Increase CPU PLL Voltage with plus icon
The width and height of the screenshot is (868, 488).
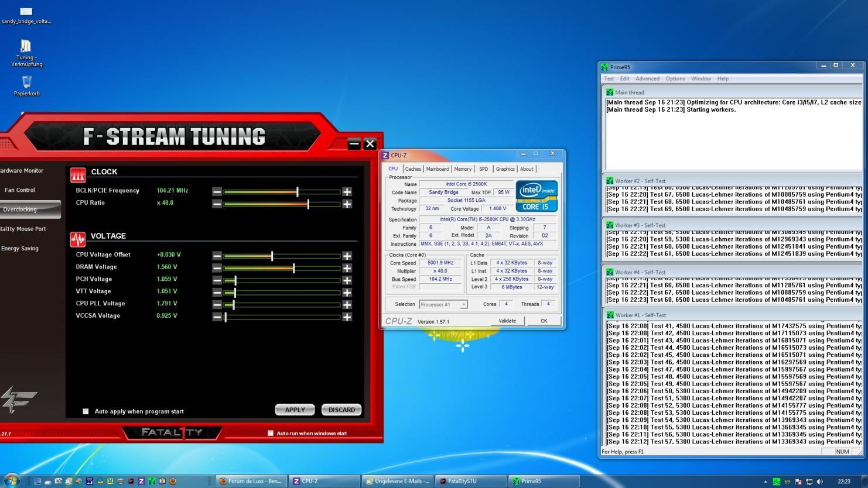(347, 305)
